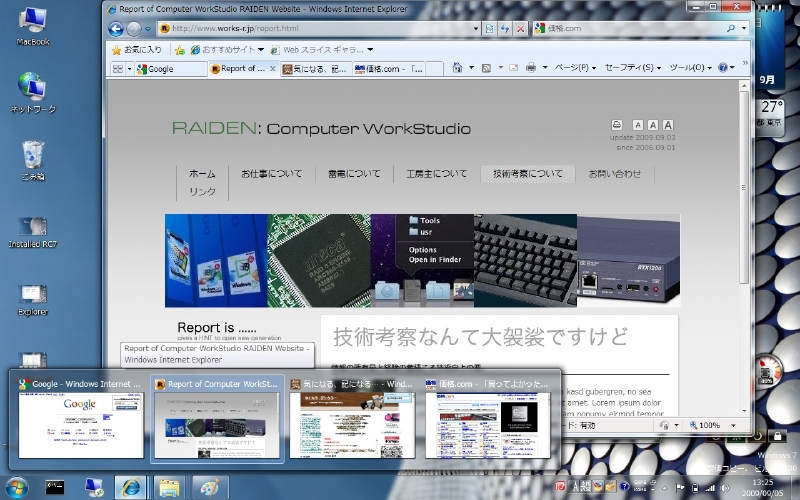Open the Paint taskbar icon

click(x=210, y=488)
